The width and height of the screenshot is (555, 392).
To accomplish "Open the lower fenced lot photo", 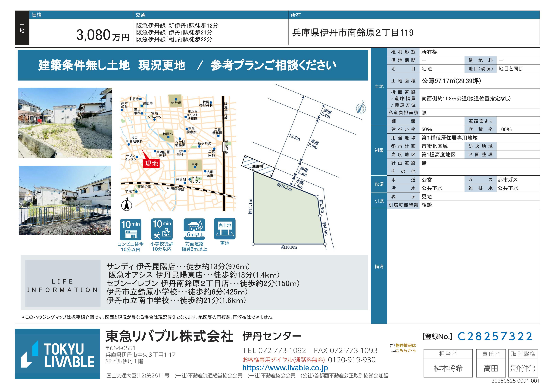I will [65, 200].
